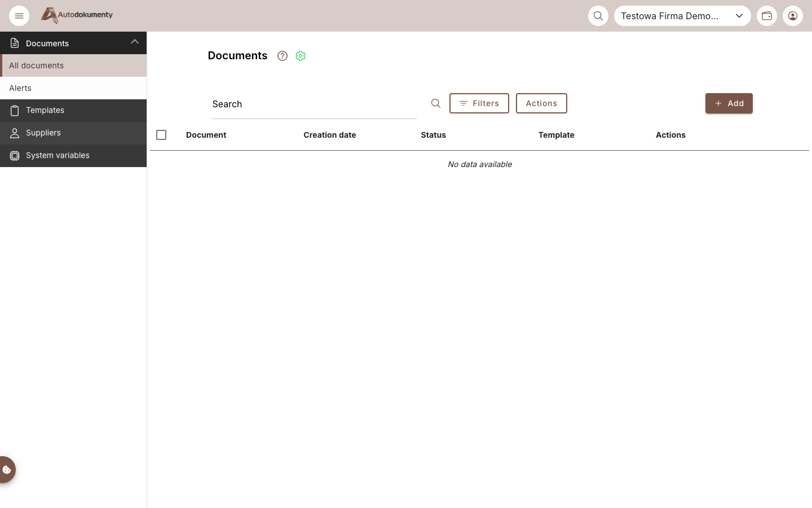Open the hamburger menu

[x=19, y=16]
